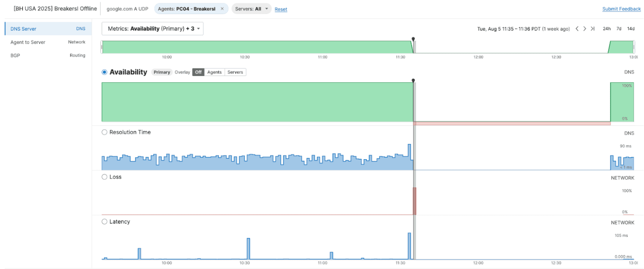Click the Tue, Aug 5 11:35 – 11:36 PDT timestamp
This screenshot has width=644, height=269.
523,29
